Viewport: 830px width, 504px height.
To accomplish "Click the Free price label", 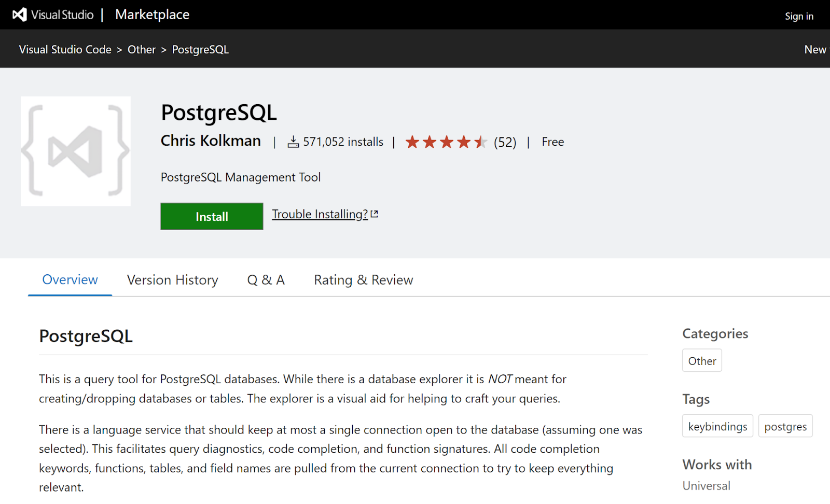I will [x=553, y=142].
